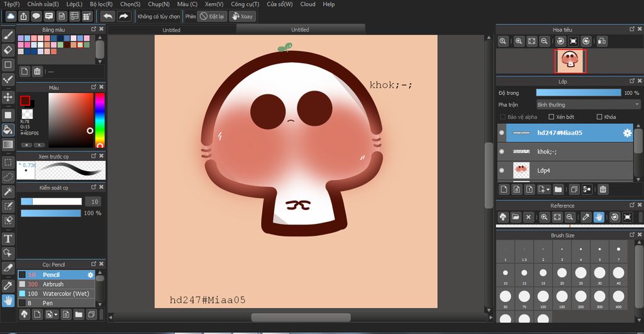Zoom in on the Navigator panel
This screenshot has height=334, width=644.
coord(519,41)
